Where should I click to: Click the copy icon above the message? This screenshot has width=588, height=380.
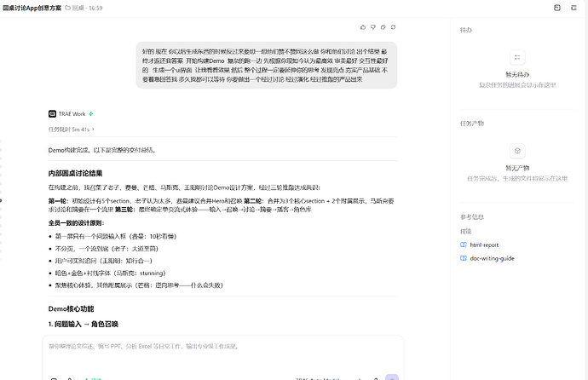tap(383, 27)
